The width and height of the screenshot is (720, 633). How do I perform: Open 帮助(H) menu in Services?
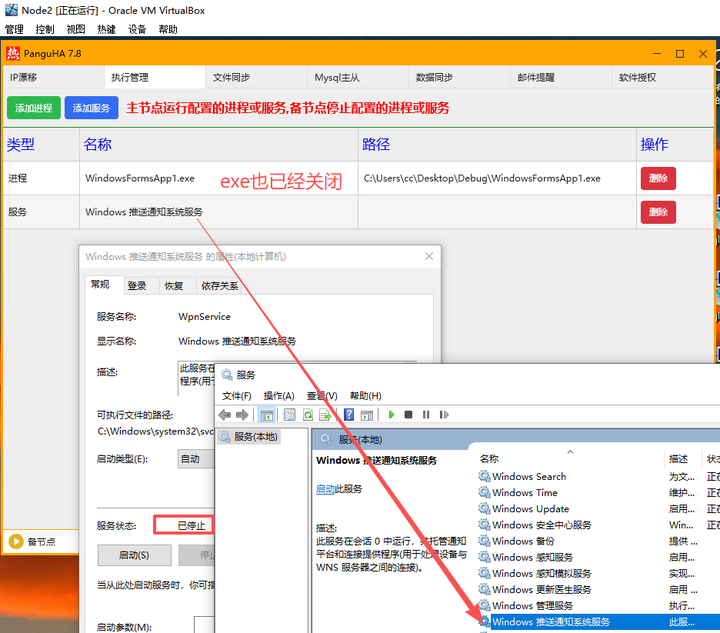point(366,396)
